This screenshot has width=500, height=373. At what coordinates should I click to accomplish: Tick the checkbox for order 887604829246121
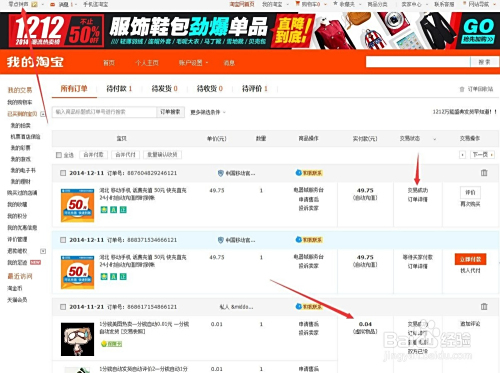(x=63, y=173)
